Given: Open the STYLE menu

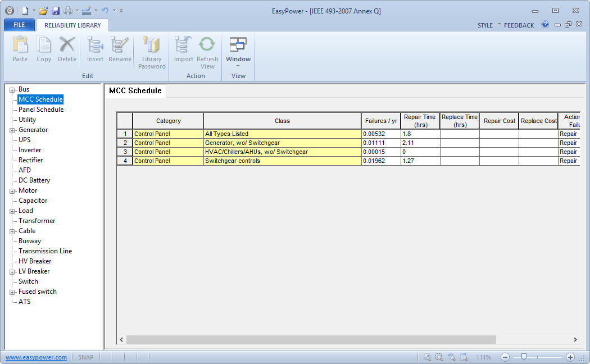Looking at the screenshot, I should [x=485, y=25].
